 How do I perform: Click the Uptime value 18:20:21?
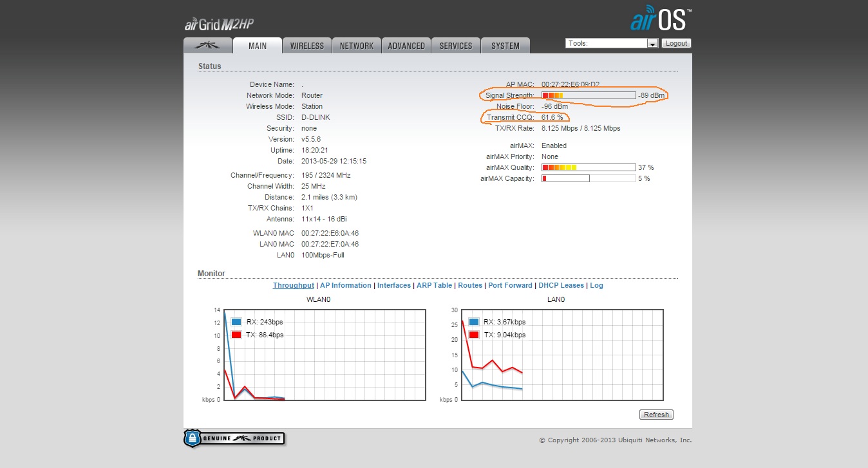314,150
